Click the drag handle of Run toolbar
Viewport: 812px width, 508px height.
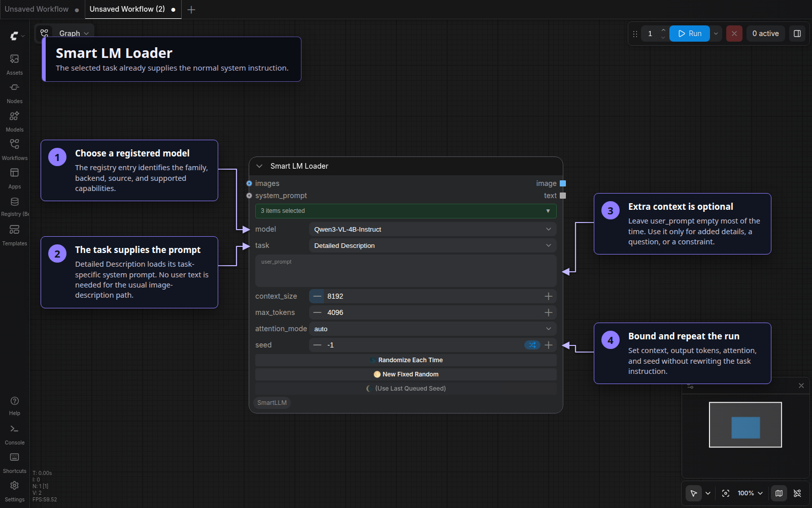click(635, 34)
